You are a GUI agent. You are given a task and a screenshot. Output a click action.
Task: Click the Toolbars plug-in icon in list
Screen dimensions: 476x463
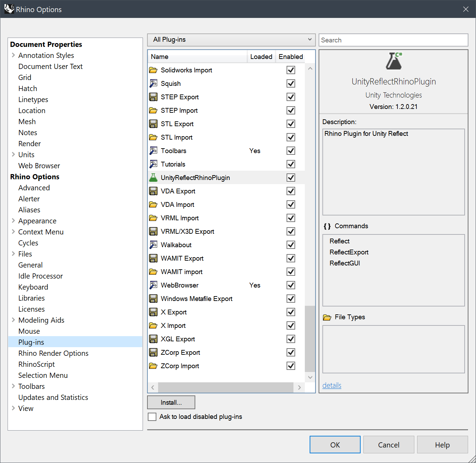pyautogui.click(x=153, y=151)
